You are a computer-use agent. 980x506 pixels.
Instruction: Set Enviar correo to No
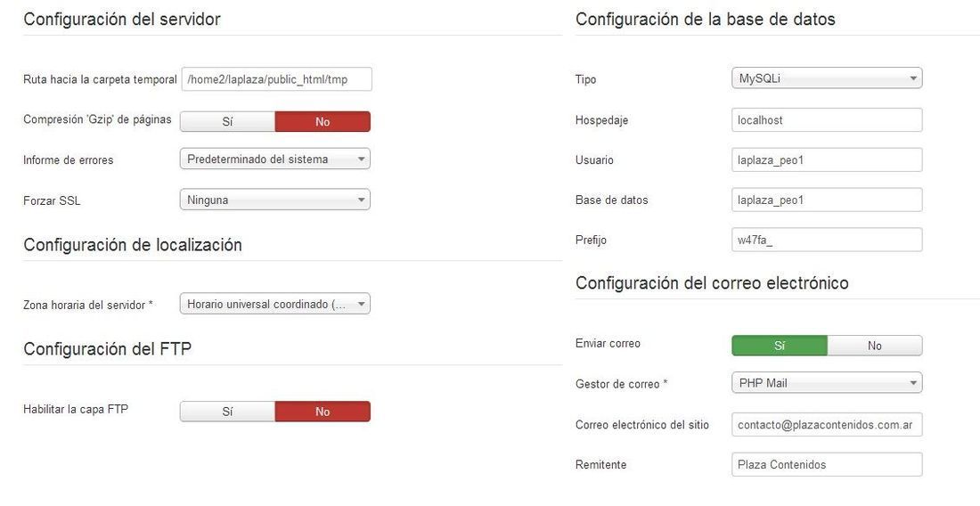(874, 346)
